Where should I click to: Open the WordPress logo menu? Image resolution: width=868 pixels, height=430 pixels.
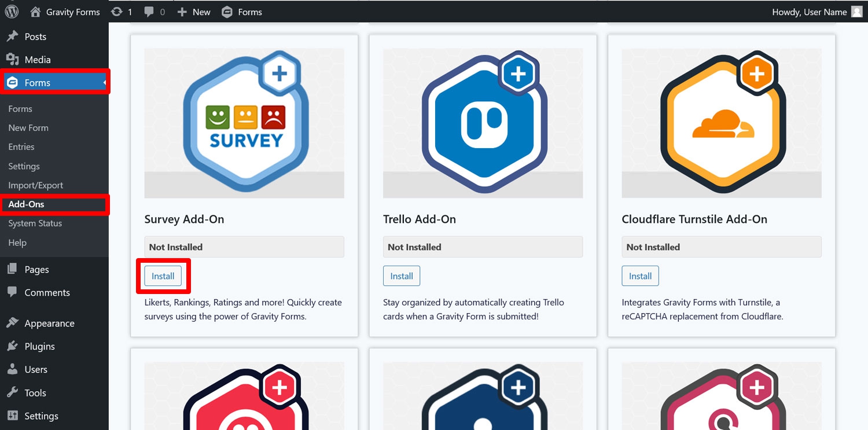(x=12, y=12)
